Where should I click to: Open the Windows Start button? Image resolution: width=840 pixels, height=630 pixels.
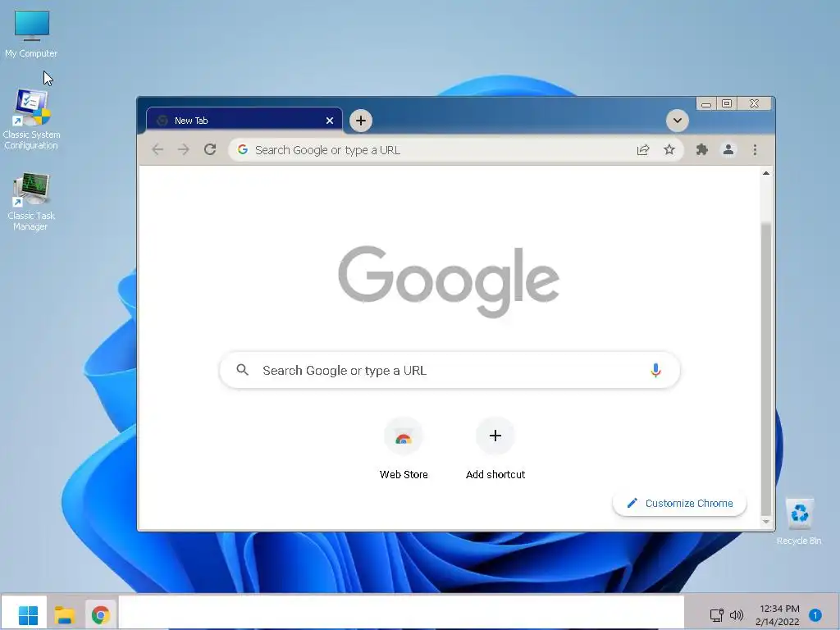[28, 614]
